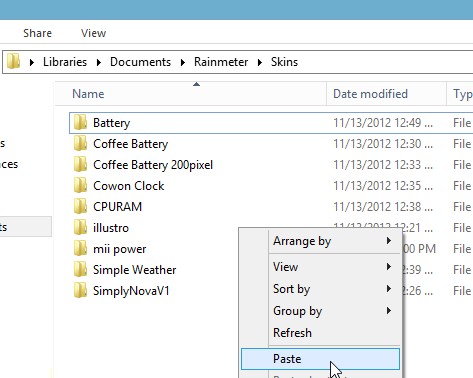Image resolution: width=473 pixels, height=378 pixels.
Task: Click the illustro folder icon
Action: [x=80, y=227]
